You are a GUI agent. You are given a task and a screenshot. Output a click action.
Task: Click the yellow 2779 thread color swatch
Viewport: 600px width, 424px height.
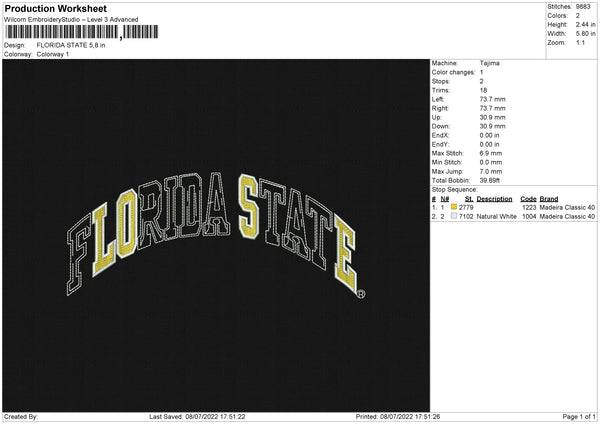point(454,207)
